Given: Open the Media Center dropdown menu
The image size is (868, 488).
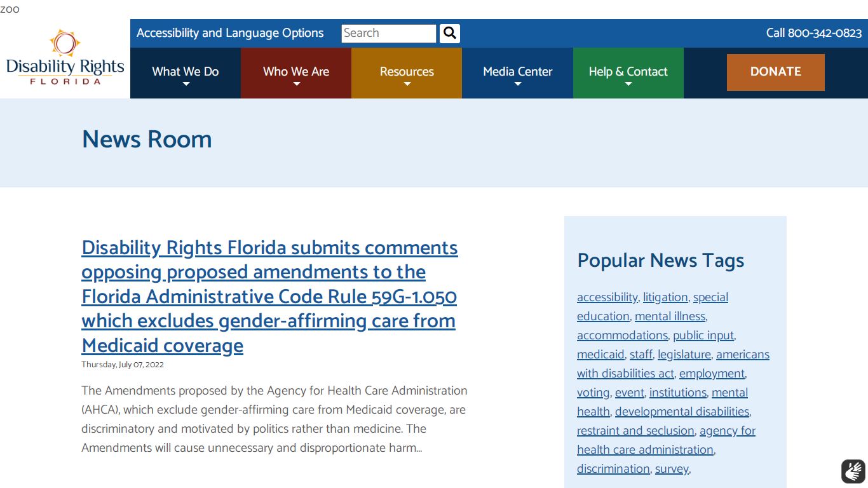Looking at the screenshot, I should point(517,73).
